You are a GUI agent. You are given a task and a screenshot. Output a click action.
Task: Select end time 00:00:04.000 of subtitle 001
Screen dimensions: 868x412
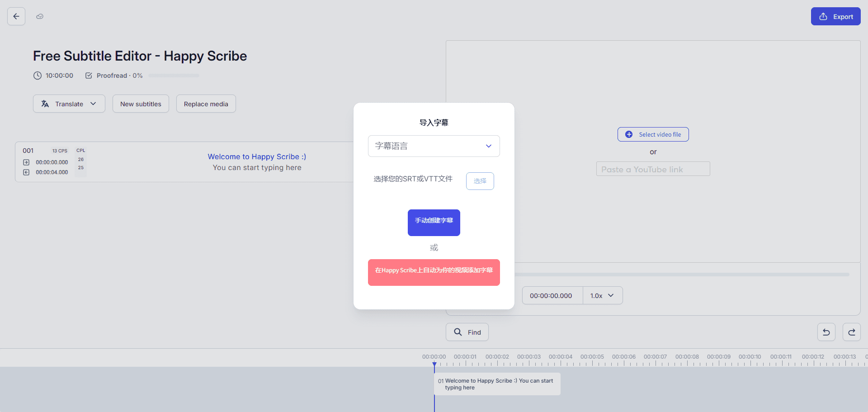coord(52,172)
